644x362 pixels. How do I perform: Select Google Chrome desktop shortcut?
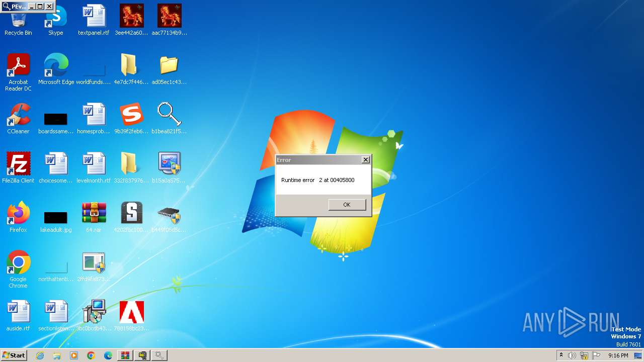pos(18,270)
